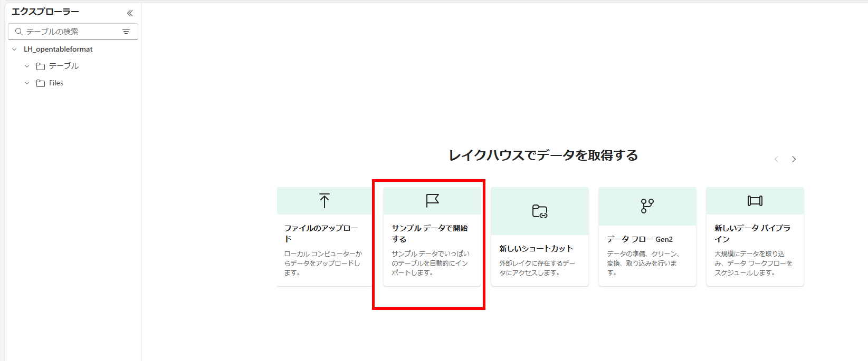Click the branch icon on データ フロー Gen2 card
The width and height of the screenshot is (868, 361).
[647, 206]
